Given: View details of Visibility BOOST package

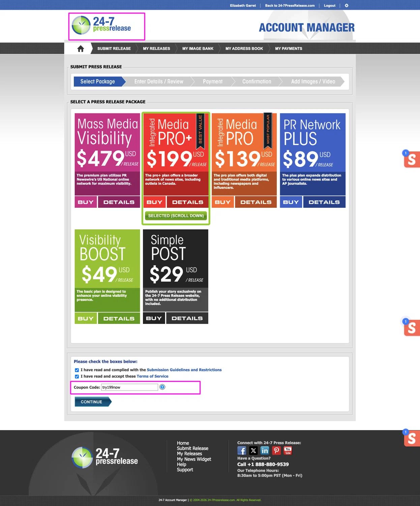Looking at the screenshot, I should click(119, 318).
